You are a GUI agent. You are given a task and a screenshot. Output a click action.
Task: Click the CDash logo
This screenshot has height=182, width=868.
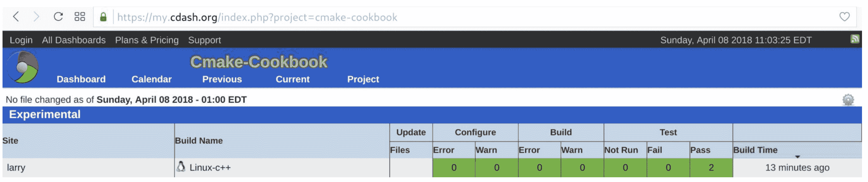(23, 67)
